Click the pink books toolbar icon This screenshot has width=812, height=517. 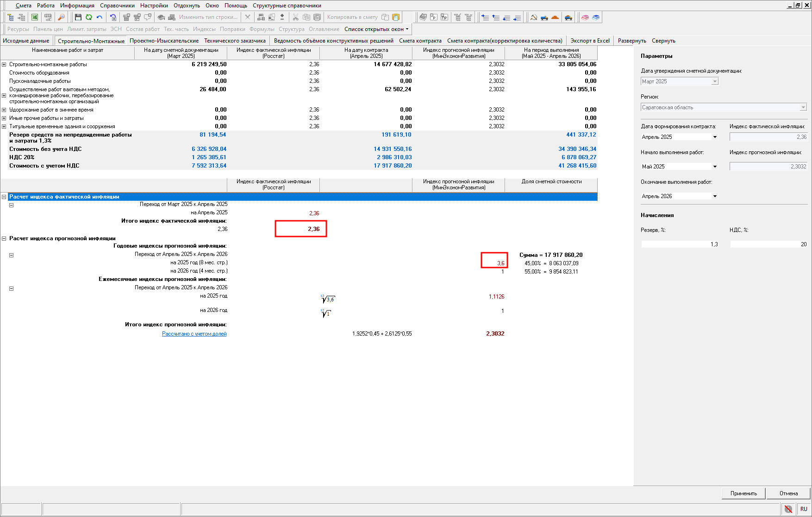pos(585,17)
